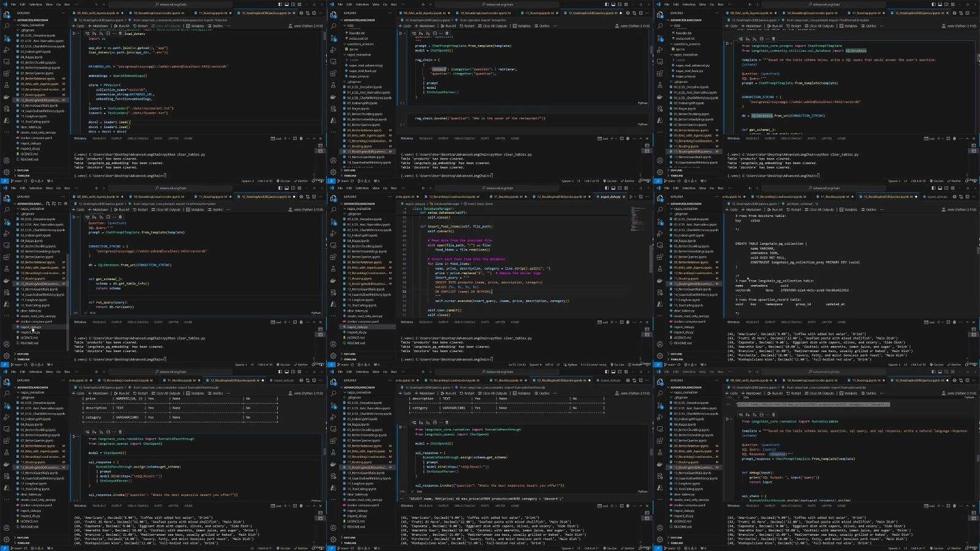The width and height of the screenshot is (980, 551).
Task: Open new-terminal profile dropdown in PGVector store window
Action: 288,139
